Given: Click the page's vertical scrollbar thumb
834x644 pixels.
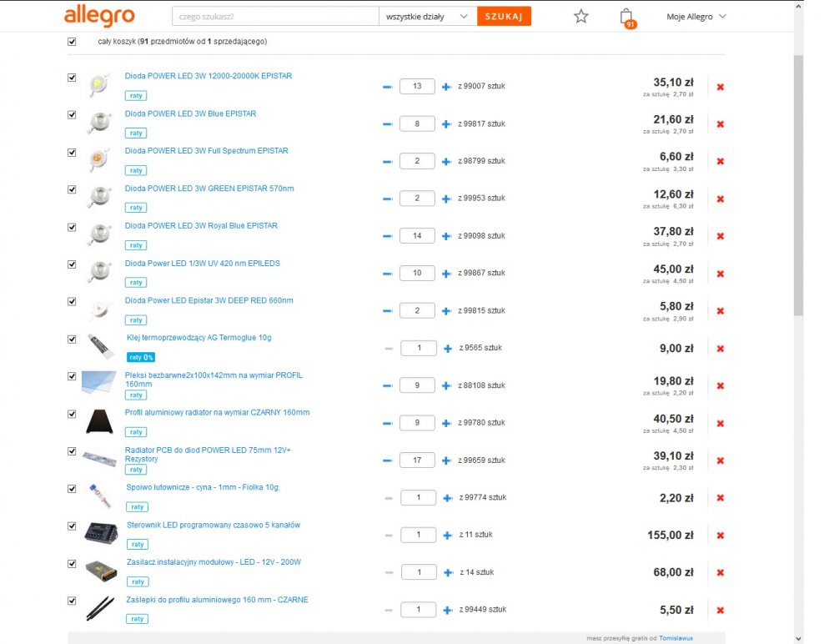Looking at the screenshot, I should 798,184.
